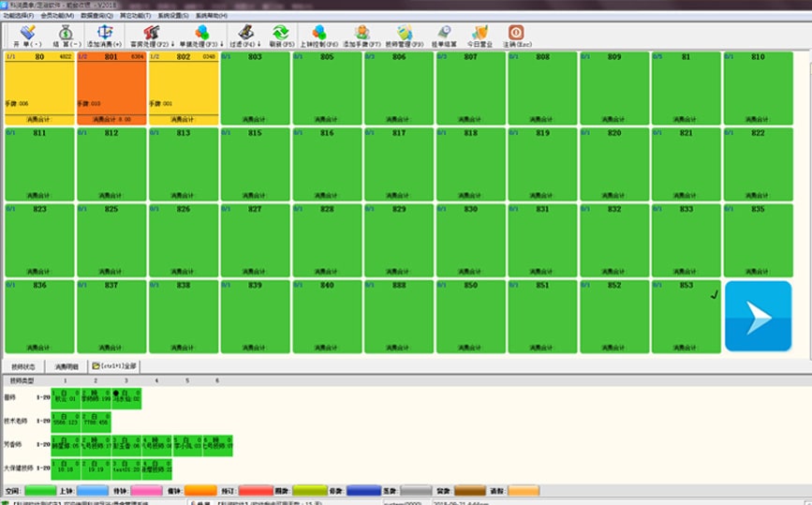812x505 pixels.
Task: Open the 系统设置(S) menu
Action: coord(173,16)
